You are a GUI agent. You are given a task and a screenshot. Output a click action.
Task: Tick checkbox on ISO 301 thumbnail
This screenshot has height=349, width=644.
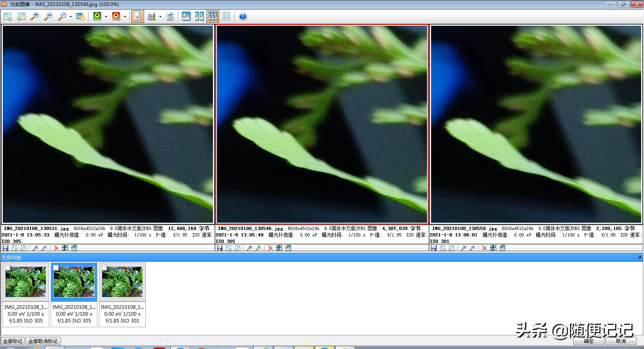104,268
